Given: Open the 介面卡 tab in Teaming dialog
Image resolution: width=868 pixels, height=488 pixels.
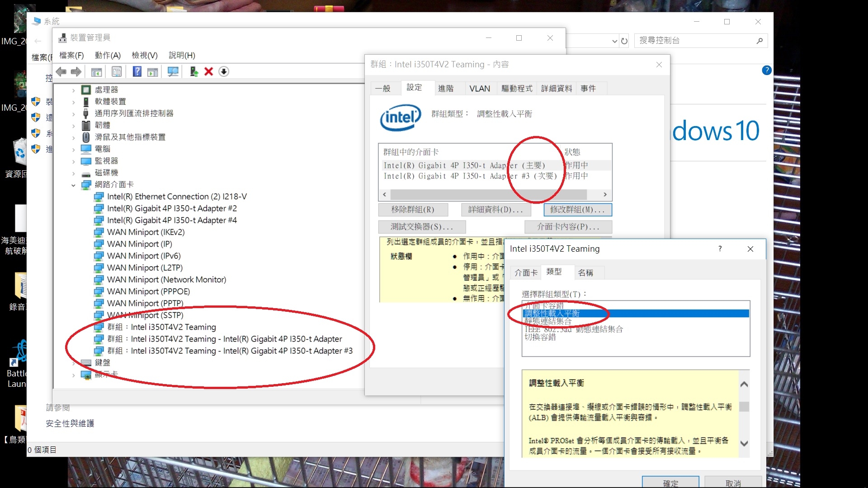Looking at the screenshot, I should 526,273.
